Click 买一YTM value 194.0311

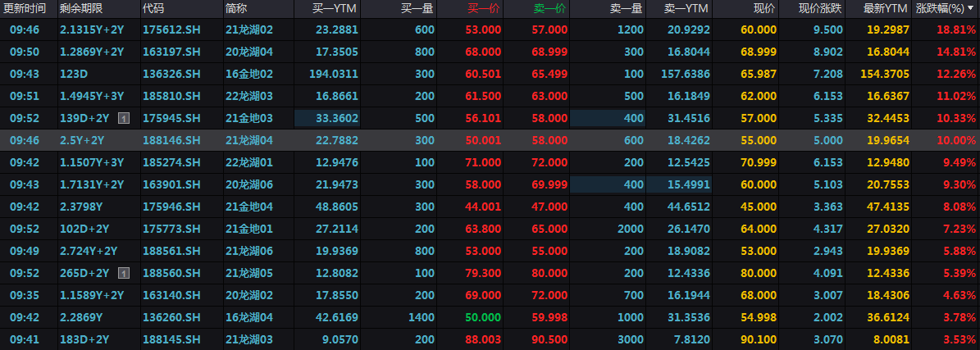click(335, 74)
